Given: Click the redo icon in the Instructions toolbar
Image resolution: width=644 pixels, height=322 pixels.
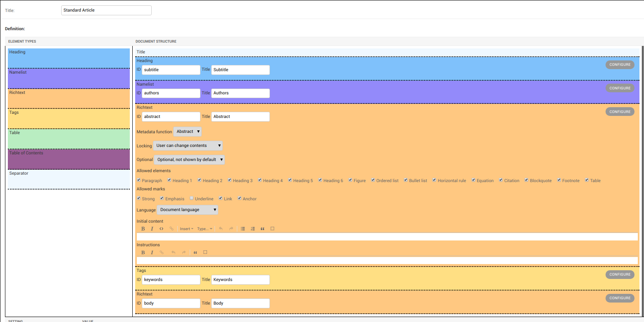Looking at the screenshot, I should point(183,252).
